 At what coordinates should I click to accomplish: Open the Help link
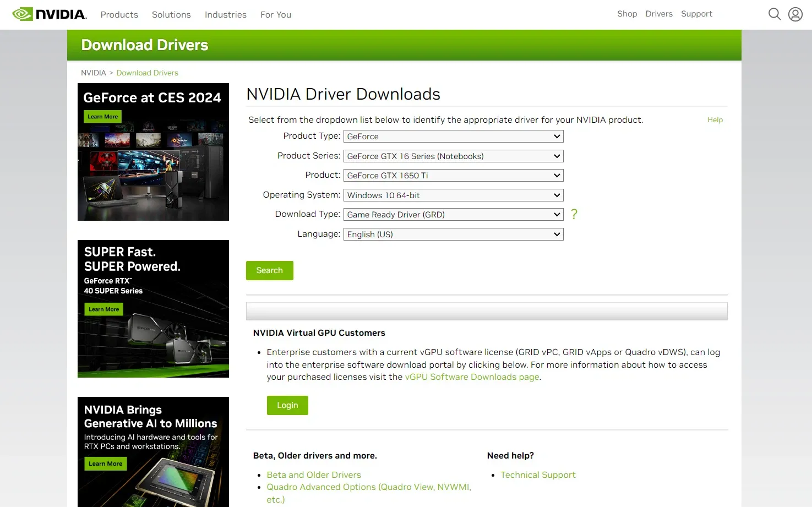(x=715, y=120)
